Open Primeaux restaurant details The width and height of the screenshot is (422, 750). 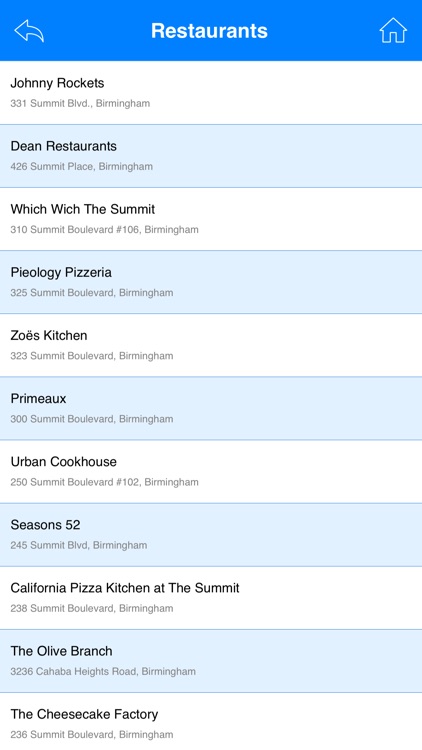click(x=211, y=408)
